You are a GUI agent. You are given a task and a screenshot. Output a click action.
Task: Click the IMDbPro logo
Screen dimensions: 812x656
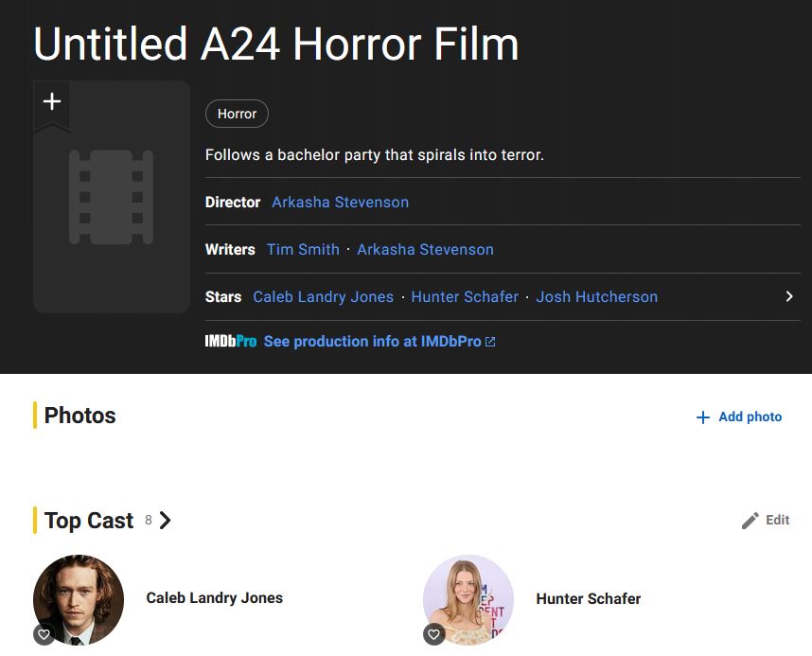click(231, 342)
